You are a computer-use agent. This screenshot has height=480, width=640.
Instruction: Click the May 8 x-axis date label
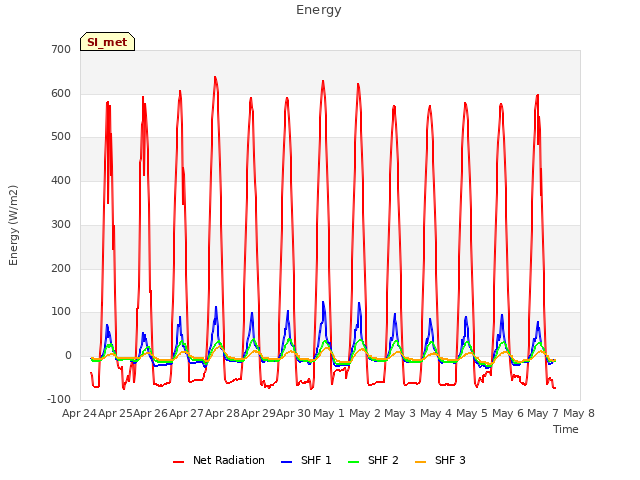[579, 413]
